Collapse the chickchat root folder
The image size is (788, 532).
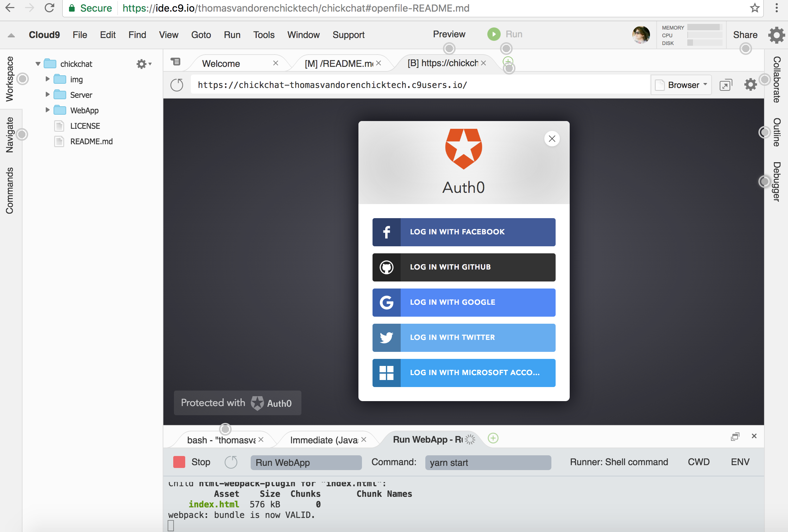(x=38, y=64)
